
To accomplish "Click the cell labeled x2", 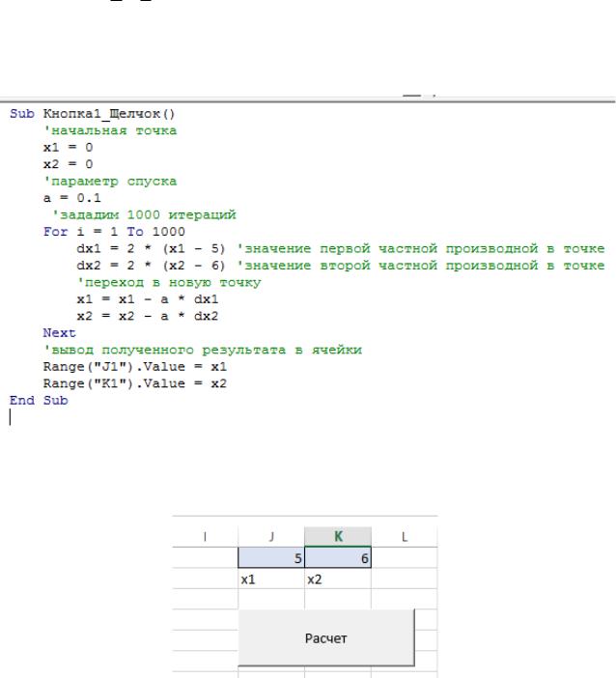I will [338, 579].
